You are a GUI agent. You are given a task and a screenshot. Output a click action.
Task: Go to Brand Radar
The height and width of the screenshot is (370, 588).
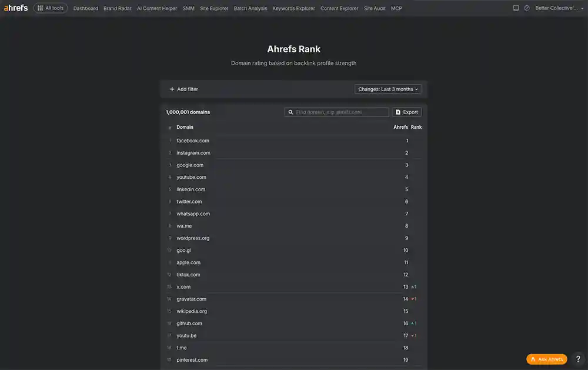[118, 8]
